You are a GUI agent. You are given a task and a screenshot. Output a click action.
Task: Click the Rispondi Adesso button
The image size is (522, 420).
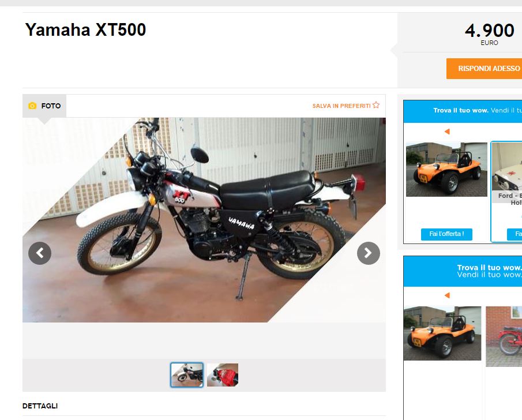(x=484, y=69)
